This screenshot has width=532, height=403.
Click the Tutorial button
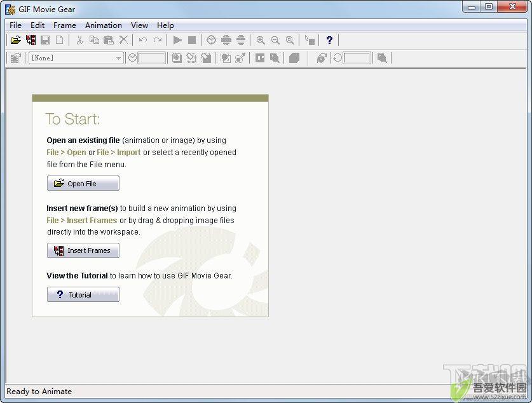83,294
